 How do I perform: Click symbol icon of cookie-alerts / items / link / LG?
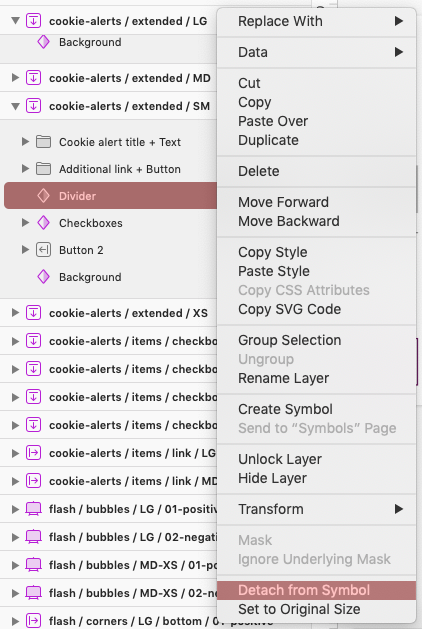point(33,453)
